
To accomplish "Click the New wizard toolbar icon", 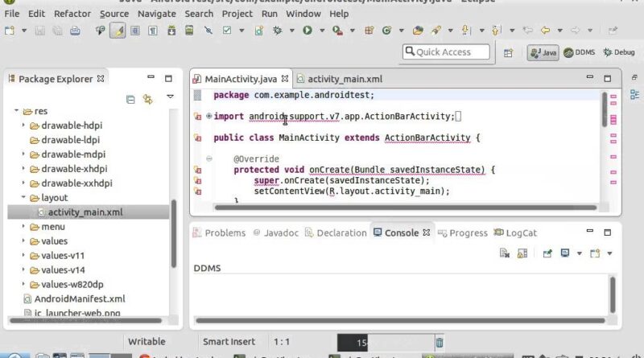I will click(x=10, y=31).
